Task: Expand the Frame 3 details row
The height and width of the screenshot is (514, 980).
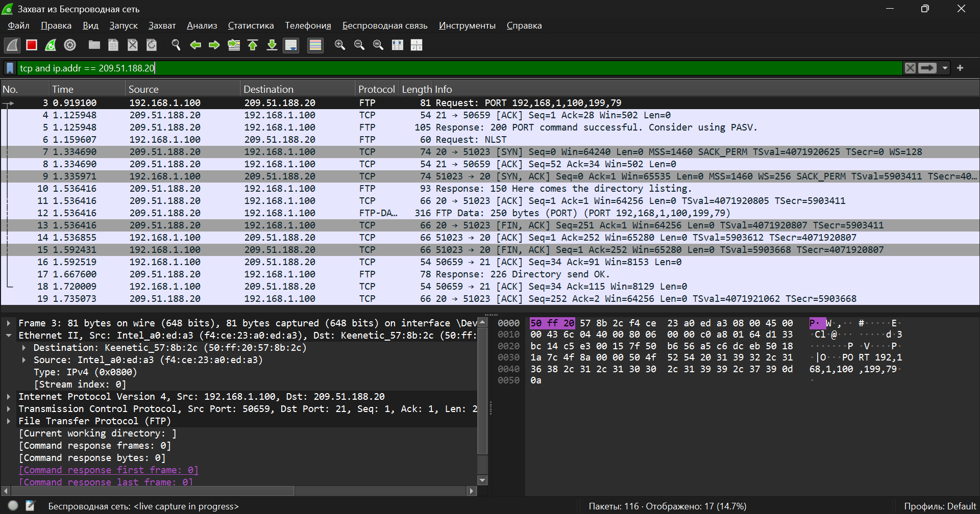Action: click(x=9, y=323)
